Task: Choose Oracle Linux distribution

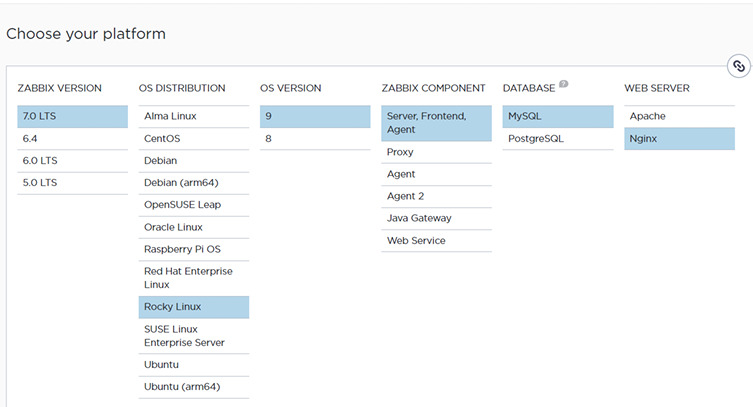Action: tap(194, 227)
